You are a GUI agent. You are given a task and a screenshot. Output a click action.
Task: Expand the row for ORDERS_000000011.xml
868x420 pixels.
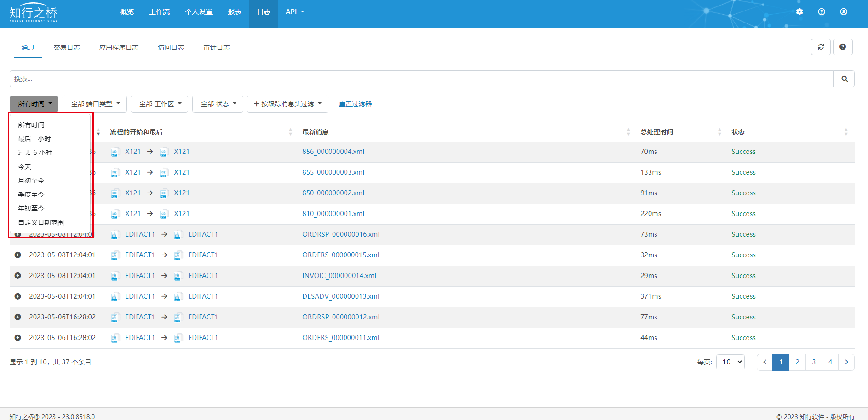coord(17,338)
